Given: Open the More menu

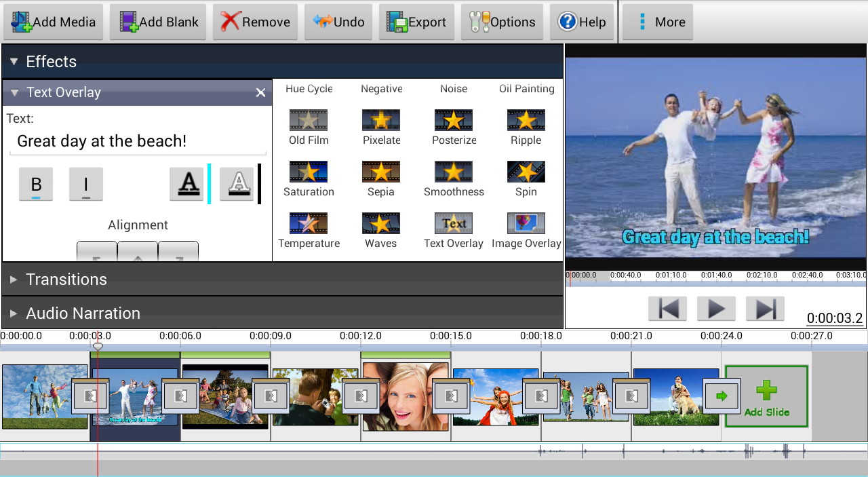Looking at the screenshot, I should [657, 22].
